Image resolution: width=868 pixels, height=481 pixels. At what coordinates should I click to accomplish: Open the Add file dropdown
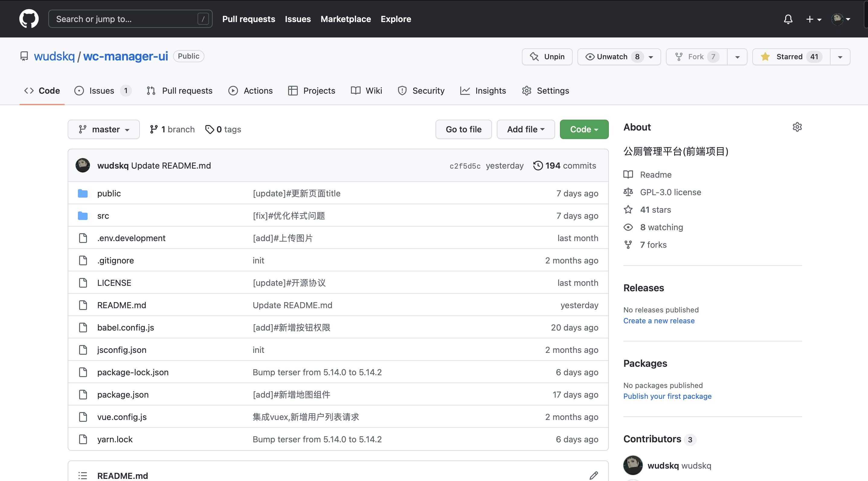coord(526,129)
